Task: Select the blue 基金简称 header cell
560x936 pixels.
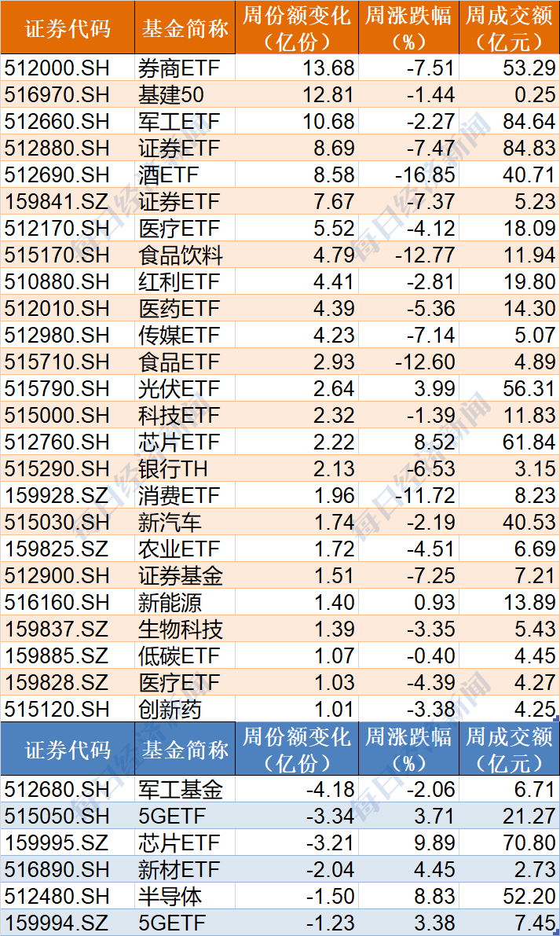Action: click(x=185, y=750)
